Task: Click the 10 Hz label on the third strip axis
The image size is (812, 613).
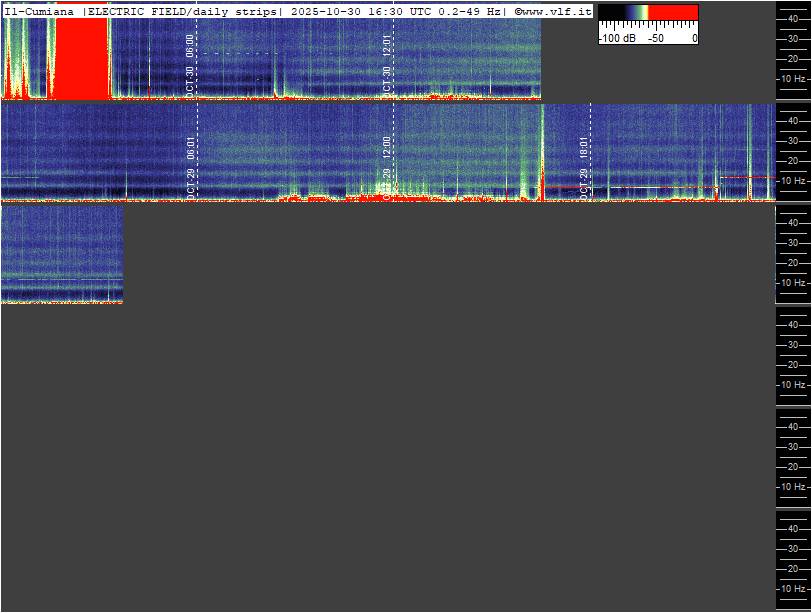Action: 793,283
